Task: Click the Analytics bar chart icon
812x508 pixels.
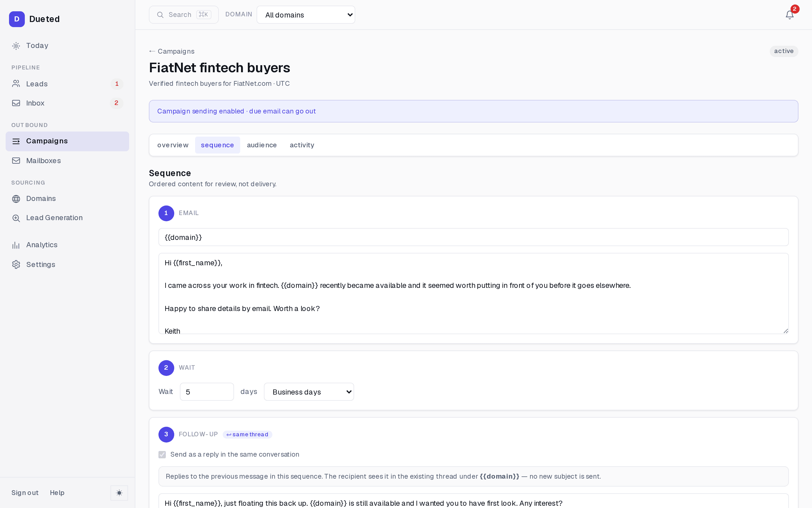Action: point(16,245)
